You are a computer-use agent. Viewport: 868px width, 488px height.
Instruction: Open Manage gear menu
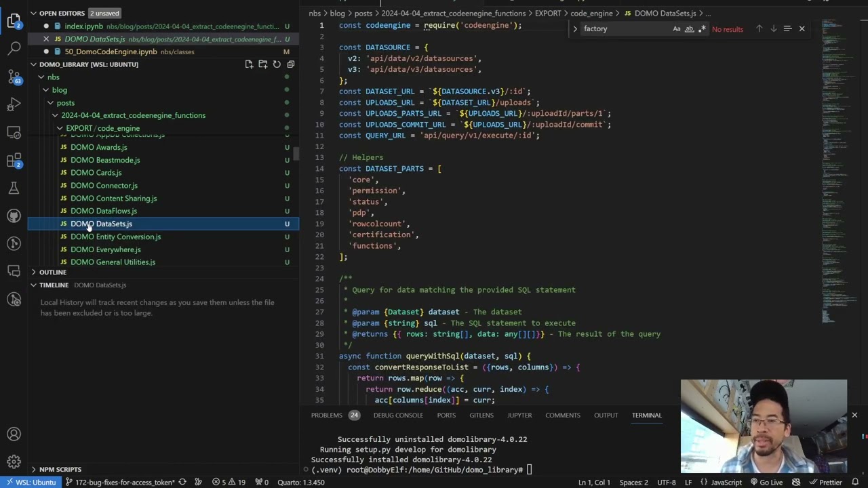[14, 462]
